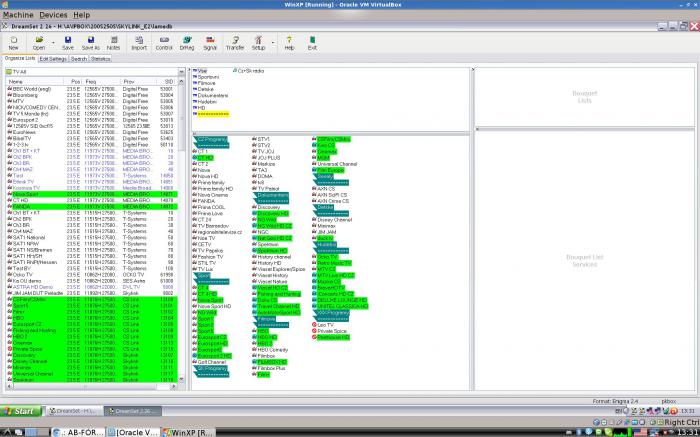Sort services by SID column header

pos(167,82)
